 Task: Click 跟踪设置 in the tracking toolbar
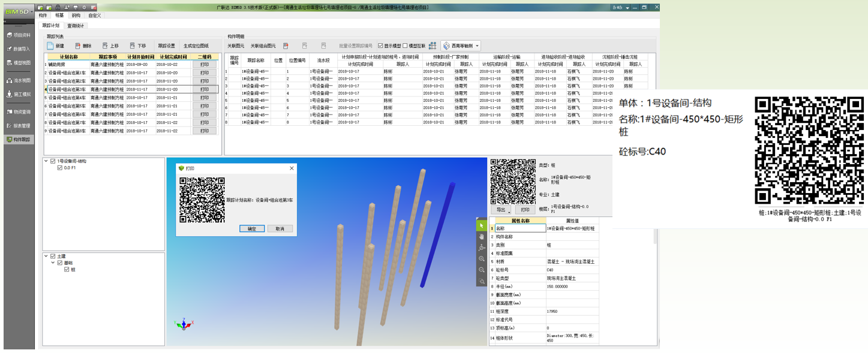[x=166, y=46]
